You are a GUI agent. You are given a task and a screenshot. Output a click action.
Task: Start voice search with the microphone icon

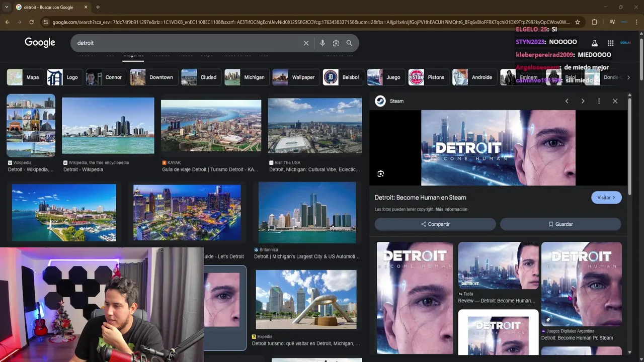coord(323,43)
